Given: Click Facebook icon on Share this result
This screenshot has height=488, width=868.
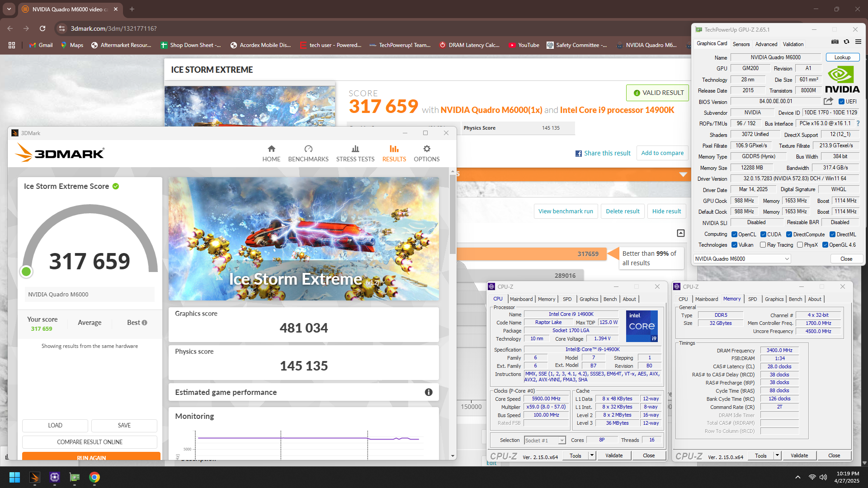Looking at the screenshot, I should pyautogui.click(x=578, y=154).
